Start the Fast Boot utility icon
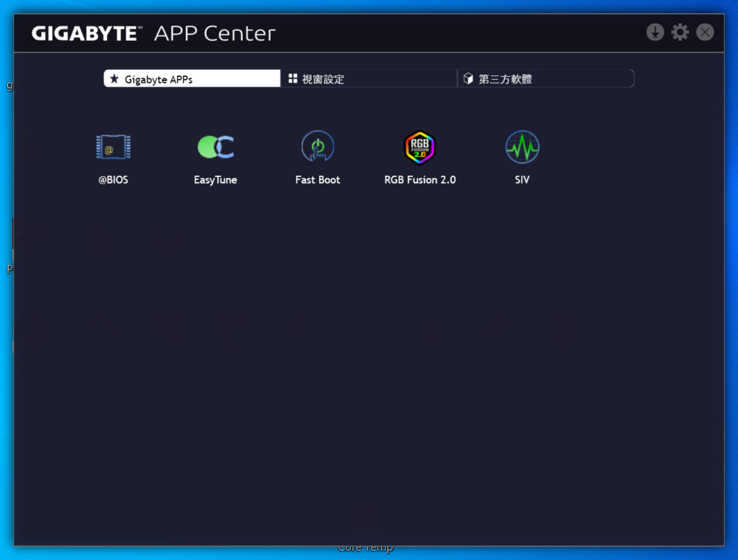 (318, 147)
